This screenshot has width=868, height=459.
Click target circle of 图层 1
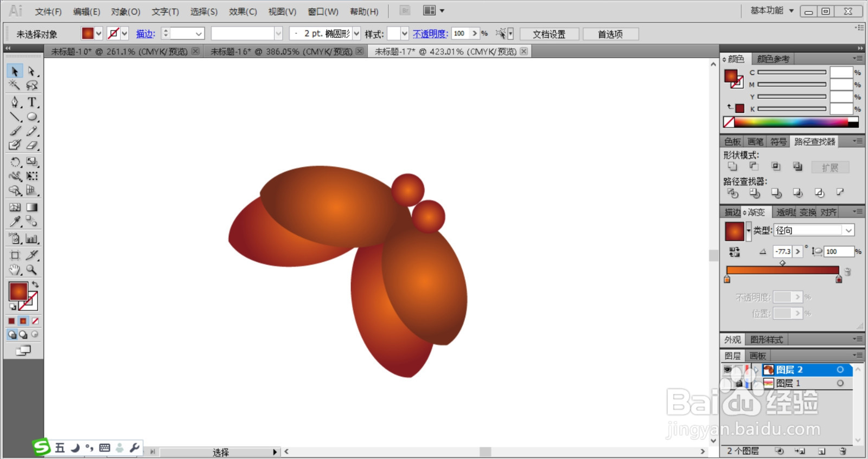[840, 383]
